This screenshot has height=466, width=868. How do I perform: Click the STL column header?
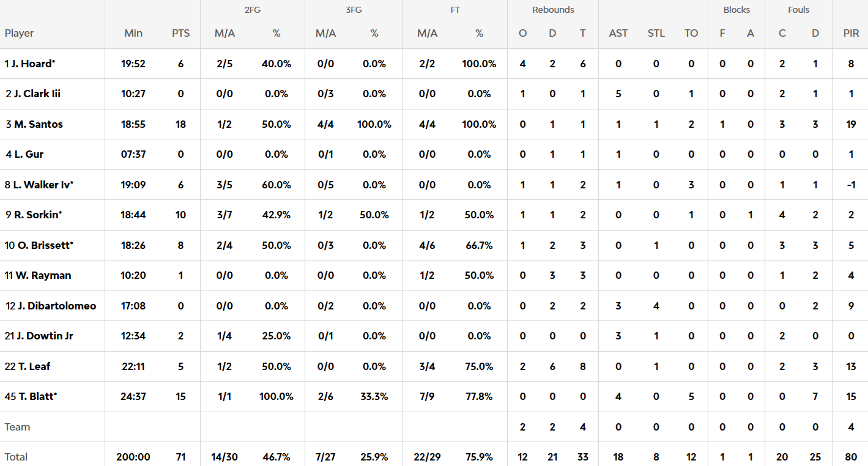(x=656, y=33)
